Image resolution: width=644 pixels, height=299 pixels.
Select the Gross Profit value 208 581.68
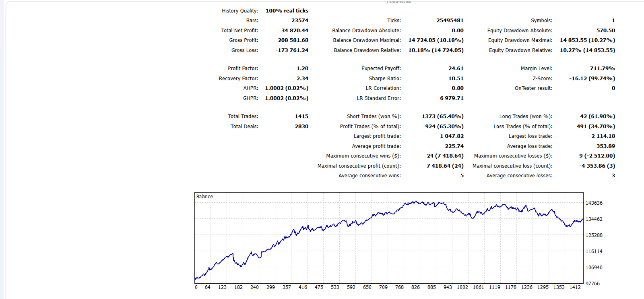(293, 40)
